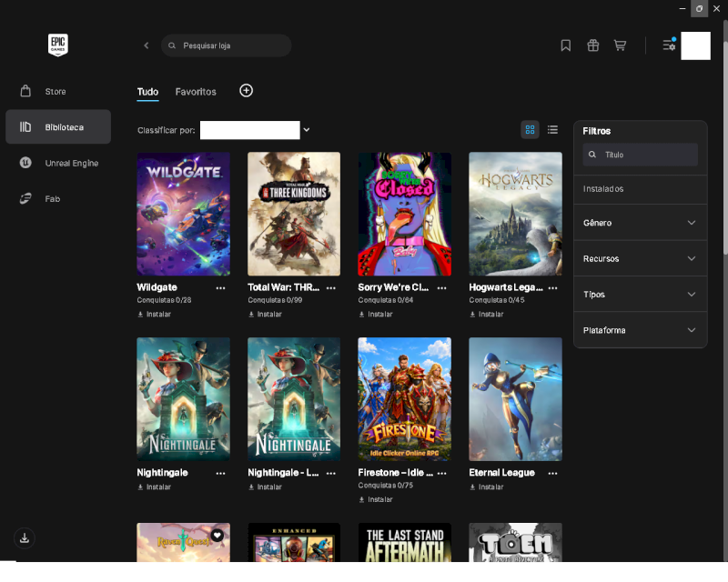Open Biblioteca in the sidebar

point(58,126)
